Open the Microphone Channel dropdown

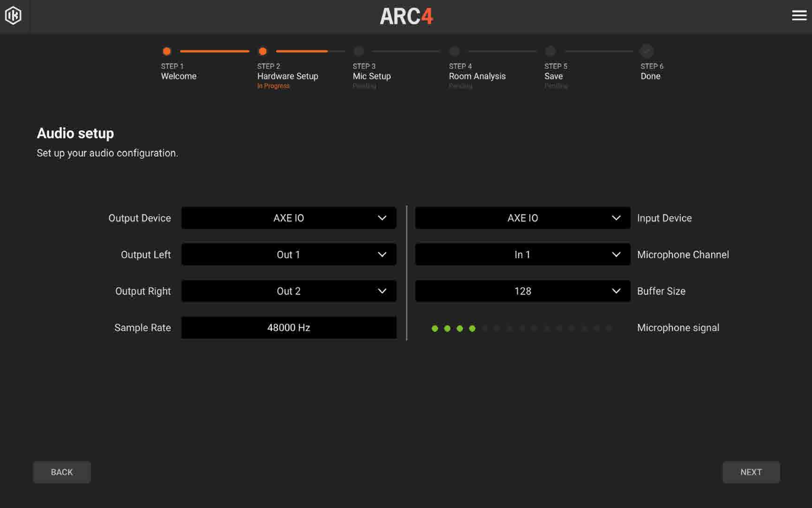tap(522, 255)
